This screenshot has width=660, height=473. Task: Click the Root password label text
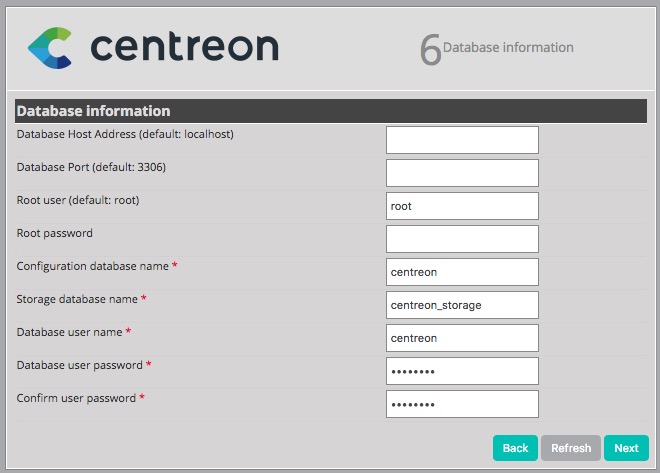[55, 233]
